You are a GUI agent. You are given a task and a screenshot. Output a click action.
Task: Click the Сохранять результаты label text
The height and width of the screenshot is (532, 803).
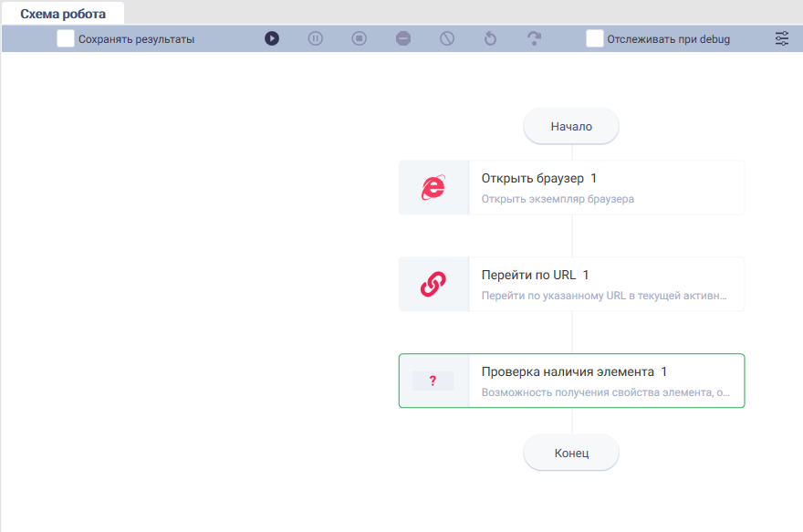pyautogui.click(x=136, y=39)
